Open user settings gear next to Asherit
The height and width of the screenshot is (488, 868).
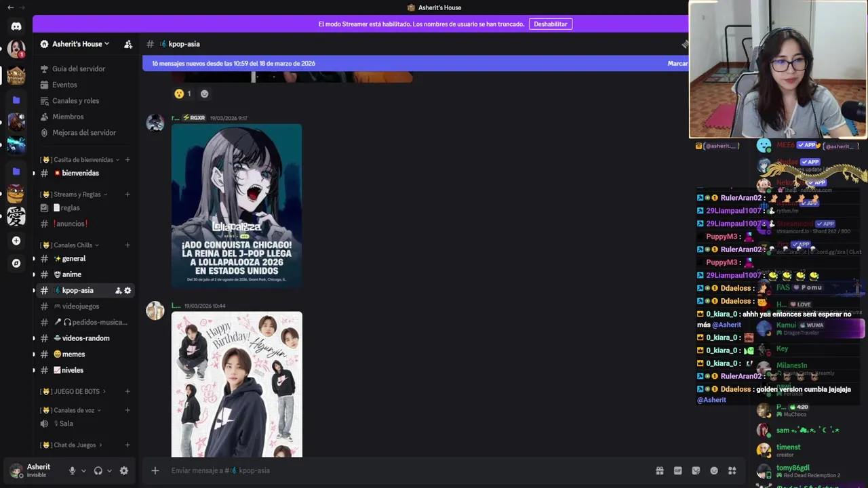pos(123,470)
